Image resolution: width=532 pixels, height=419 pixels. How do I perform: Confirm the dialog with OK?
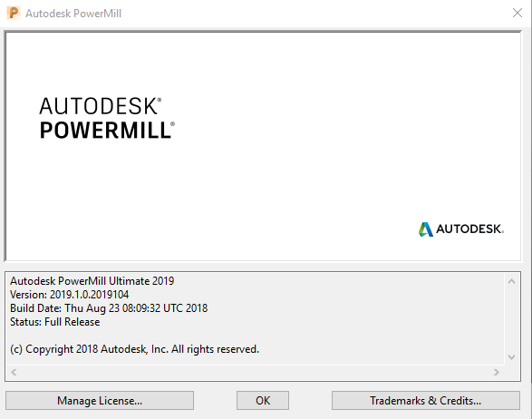pyautogui.click(x=263, y=400)
